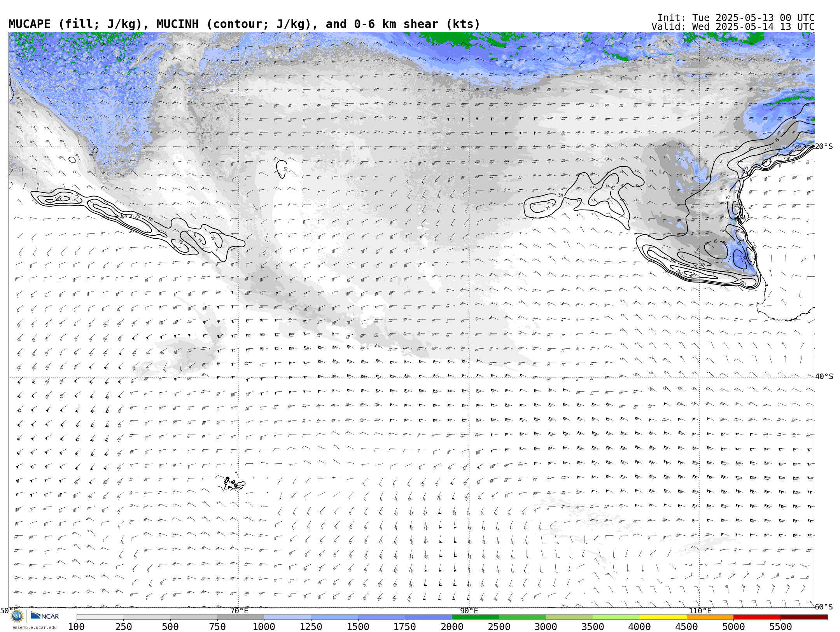Click the colorbar label 2000
The image size is (840, 632).
(452, 627)
